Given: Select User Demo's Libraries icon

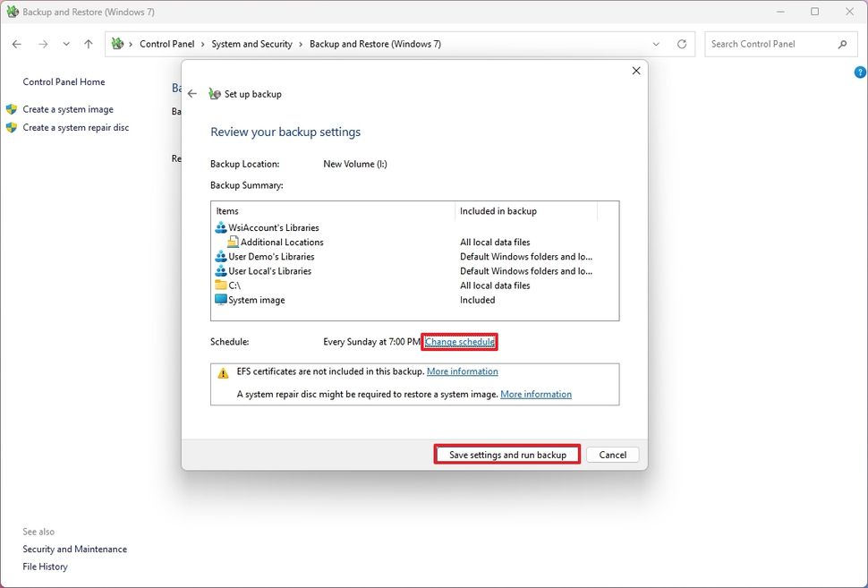Looking at the screenshot, I should tap(220, 256).
